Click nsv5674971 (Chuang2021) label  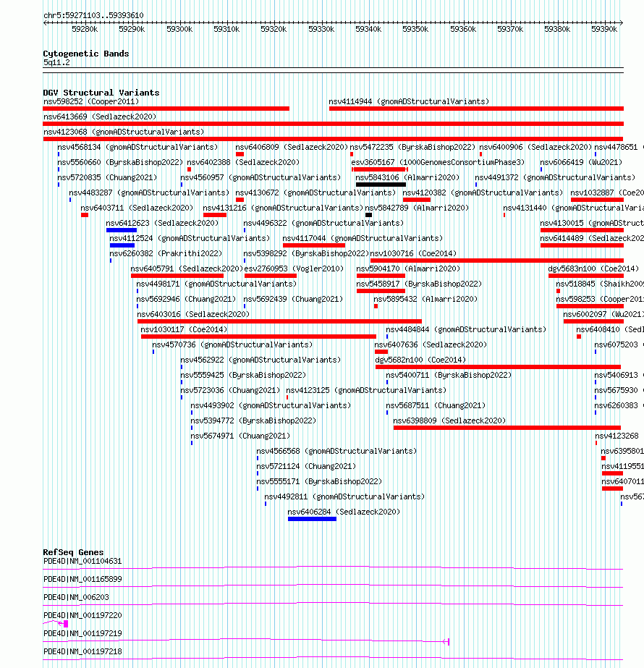tap(240, 436)
